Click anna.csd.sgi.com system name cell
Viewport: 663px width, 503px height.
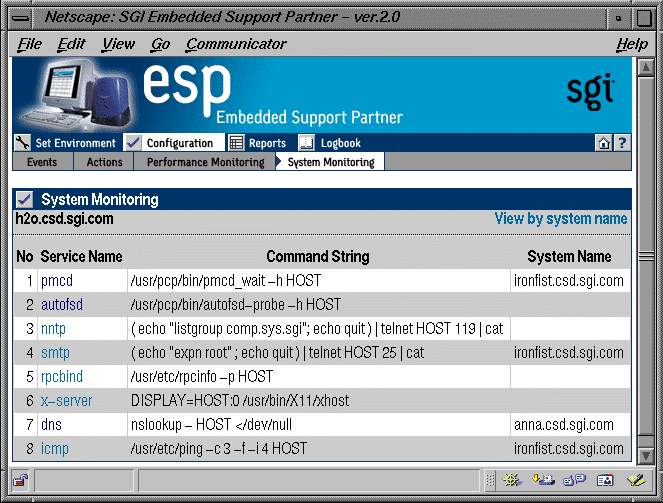(570, 424)
